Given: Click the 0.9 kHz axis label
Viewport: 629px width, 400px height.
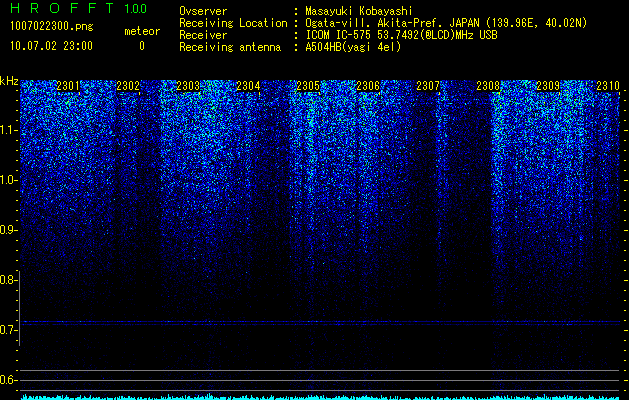Looking at the screenshot, I should click(8, 230).
